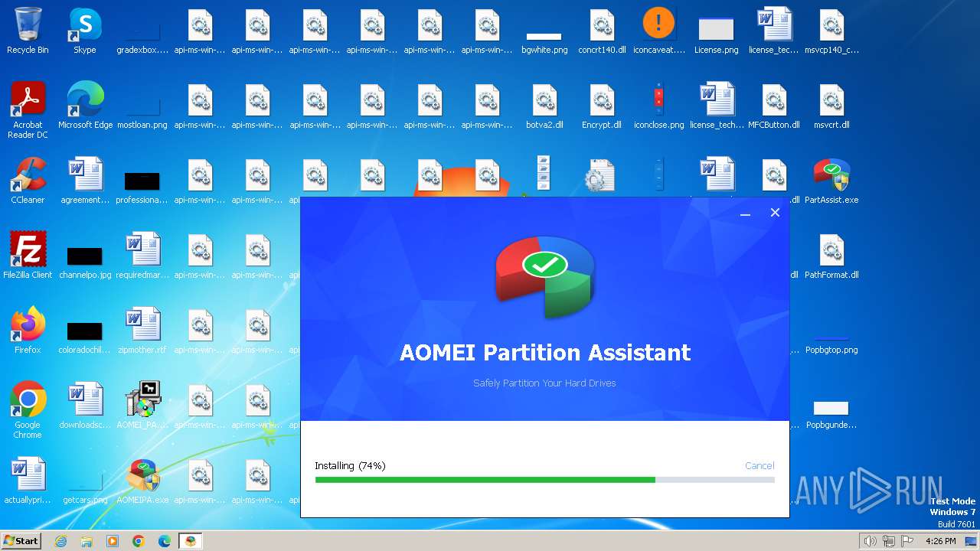Launch FileZilla Client shortcut
The height and width of the screenshot is (551, 980).
click(x=28, y=256)
